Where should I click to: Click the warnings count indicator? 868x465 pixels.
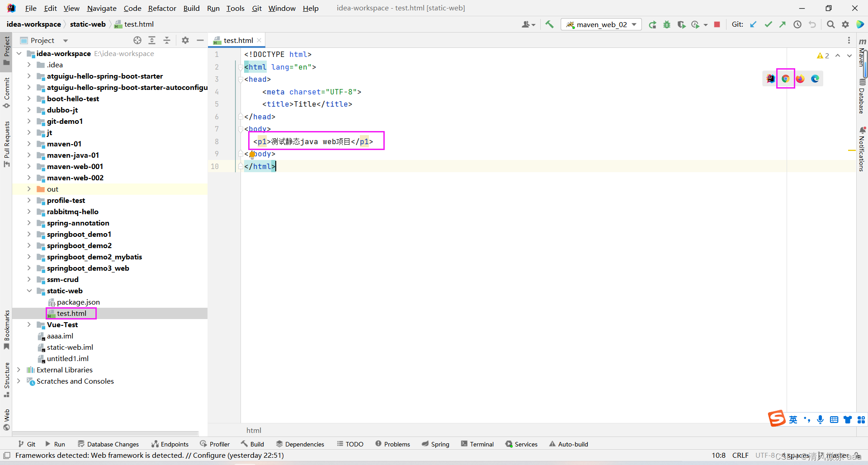(823, 56)
